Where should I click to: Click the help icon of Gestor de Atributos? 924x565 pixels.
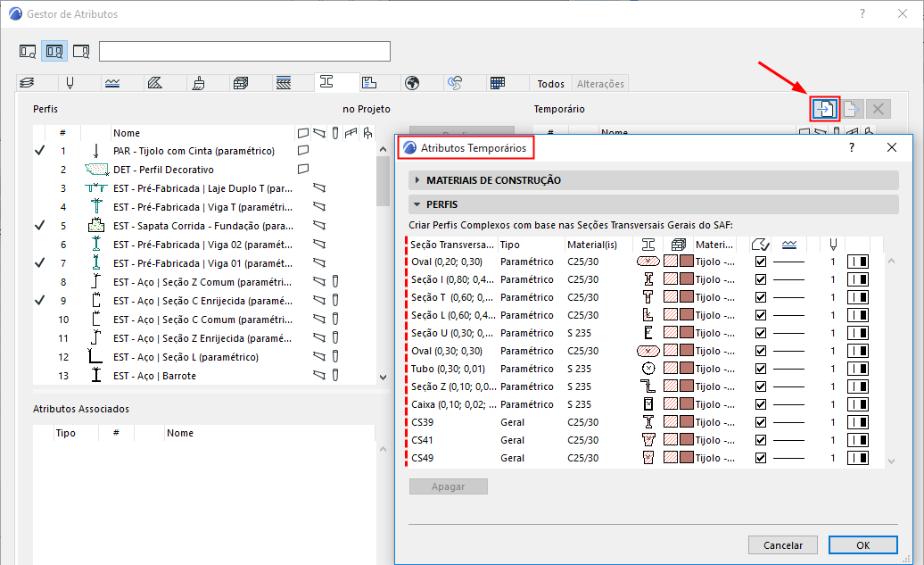point(862,13)
